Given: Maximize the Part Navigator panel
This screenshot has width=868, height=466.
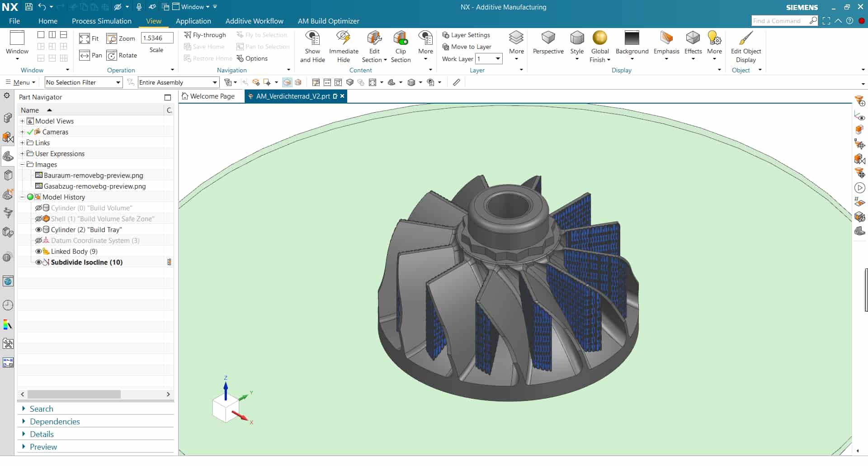Looking at the screenshot, I should click(x=168, y=97).
